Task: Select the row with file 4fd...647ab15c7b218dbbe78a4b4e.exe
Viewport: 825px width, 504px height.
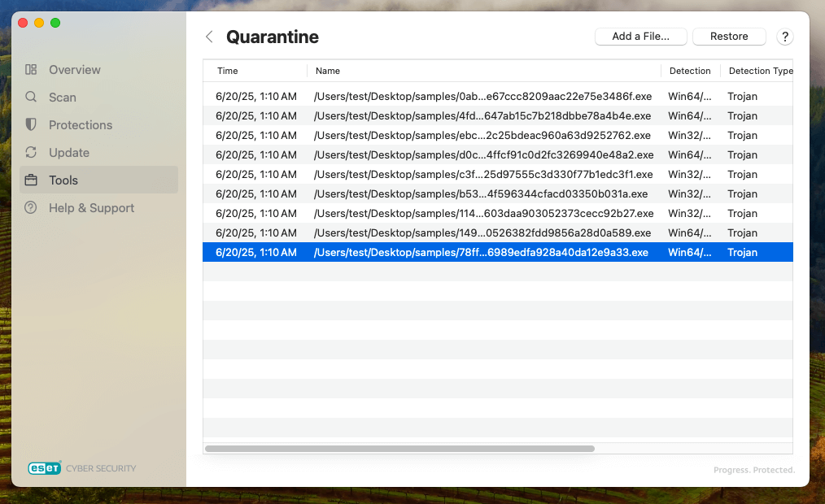Action: point(498,115)
